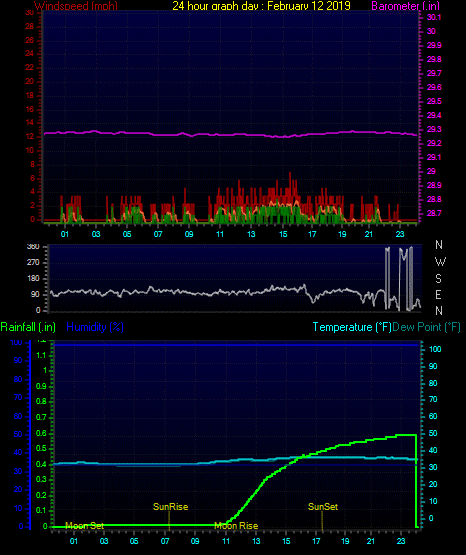
Task: Click hour "13" under the rainfall graph
Action: 256,541
